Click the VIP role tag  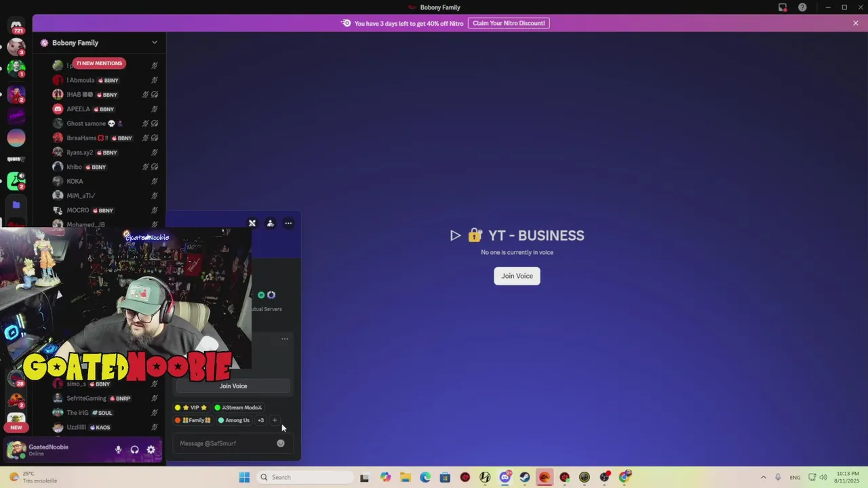point(191,408)
